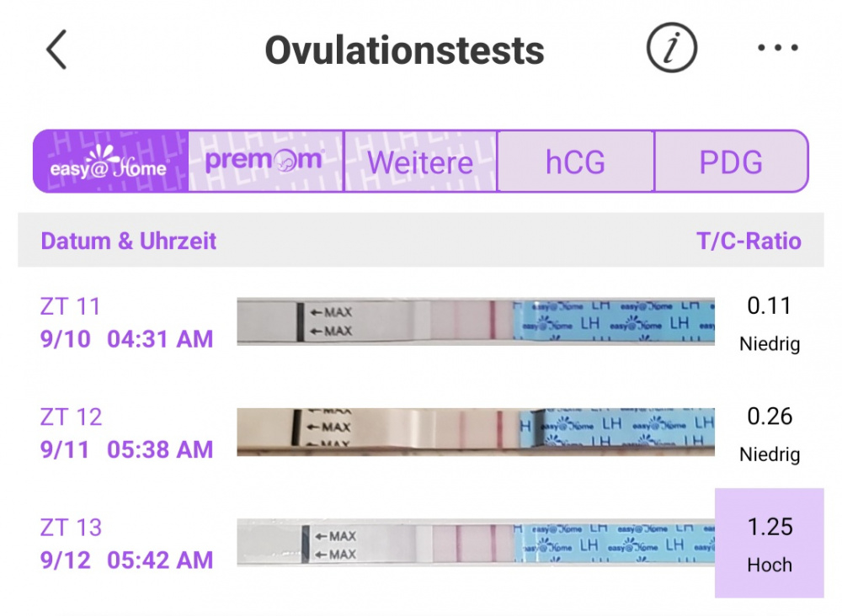Tap the 0.26 Niedrig ratio value
This screenshot has width=842, height=616.
tap(770, 434)
